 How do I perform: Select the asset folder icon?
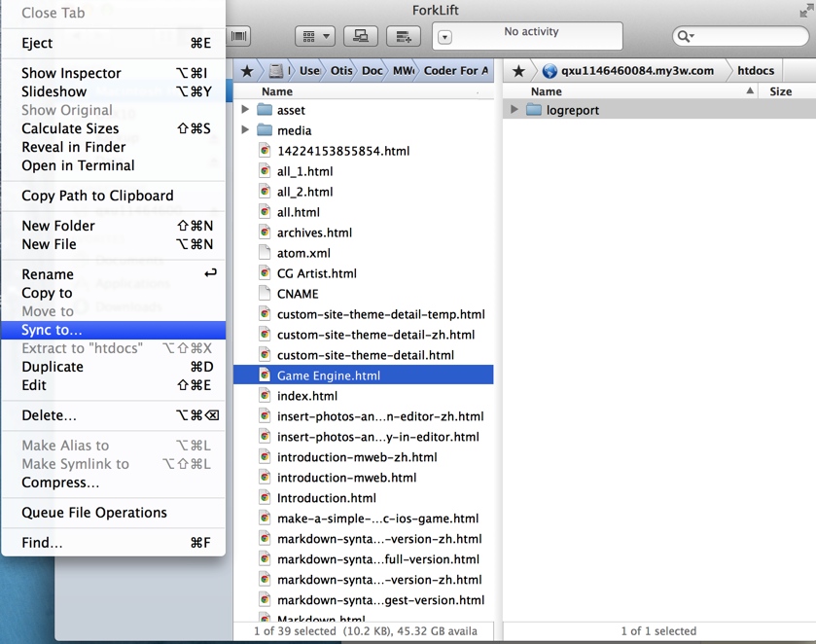tap(265, 110)
